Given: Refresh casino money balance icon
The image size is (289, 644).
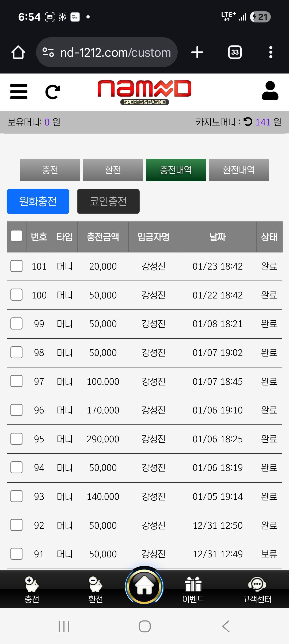Looking at the screenshot, I should point(248,122).
